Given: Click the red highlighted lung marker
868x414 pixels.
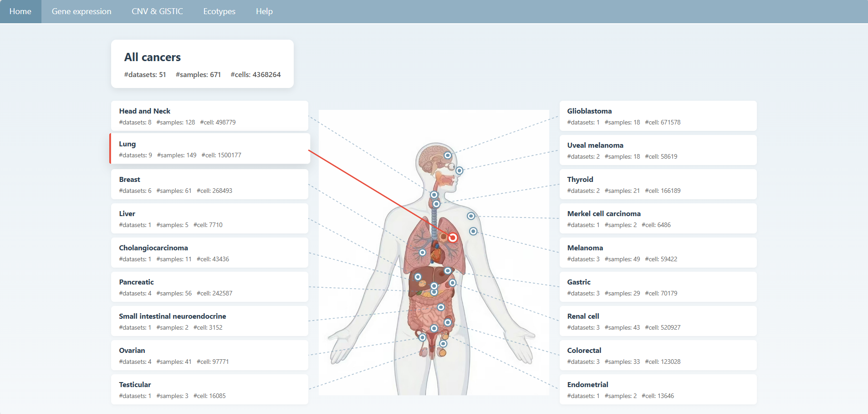Looking at the screenshot, I should click(x=453, y=238).
